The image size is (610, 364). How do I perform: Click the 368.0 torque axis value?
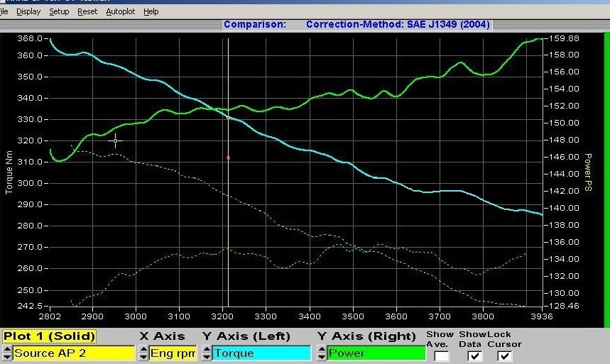coord(30,38)
